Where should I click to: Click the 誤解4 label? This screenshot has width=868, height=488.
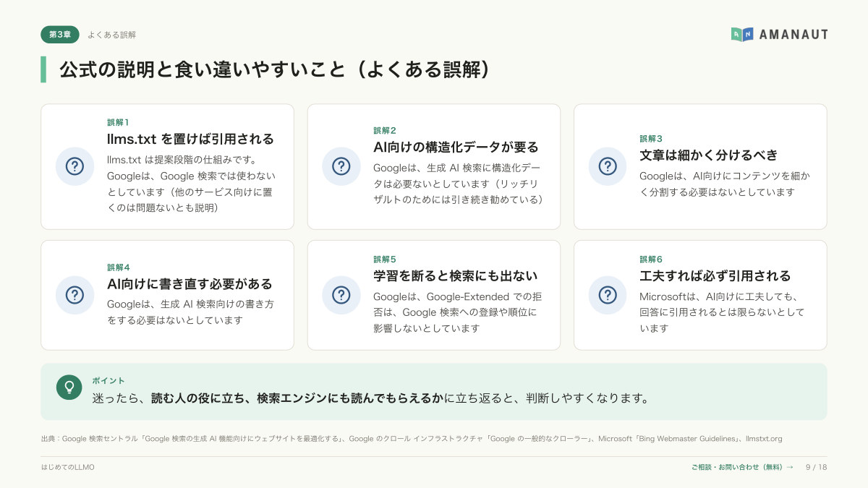click(119, 267)
